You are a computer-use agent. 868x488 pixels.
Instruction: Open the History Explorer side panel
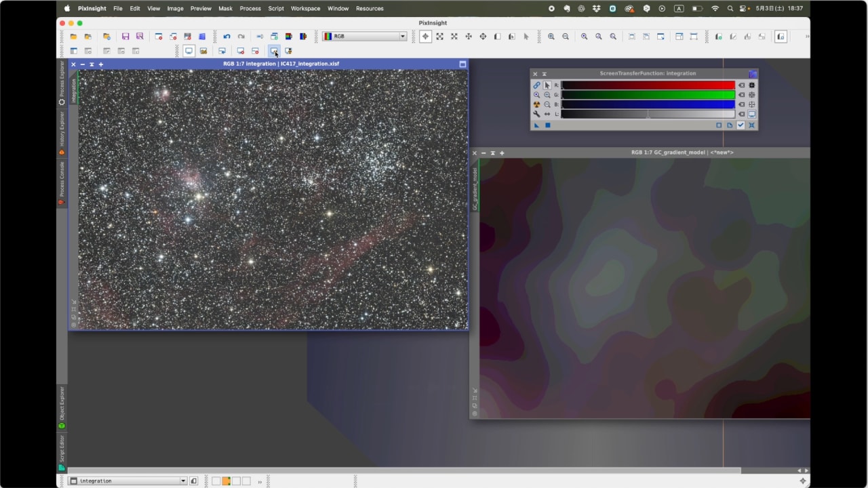pos(62,132)
